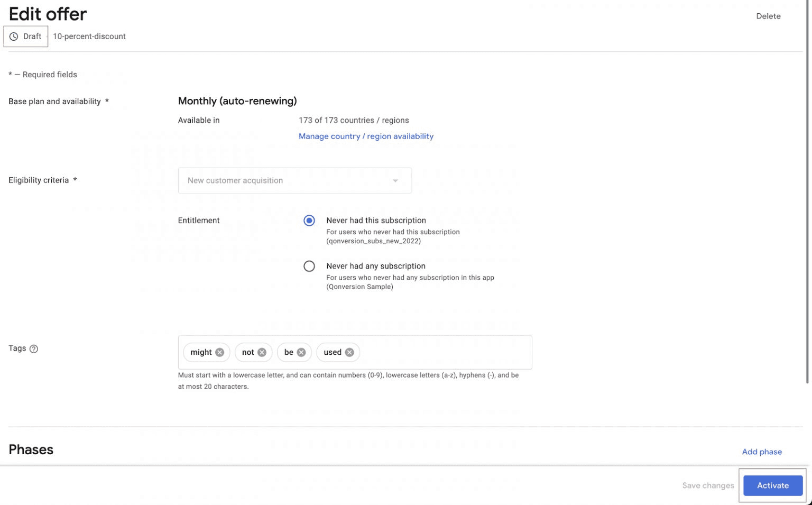
Task: Remove the "might" tag
Action: click(x=220, y=352)
